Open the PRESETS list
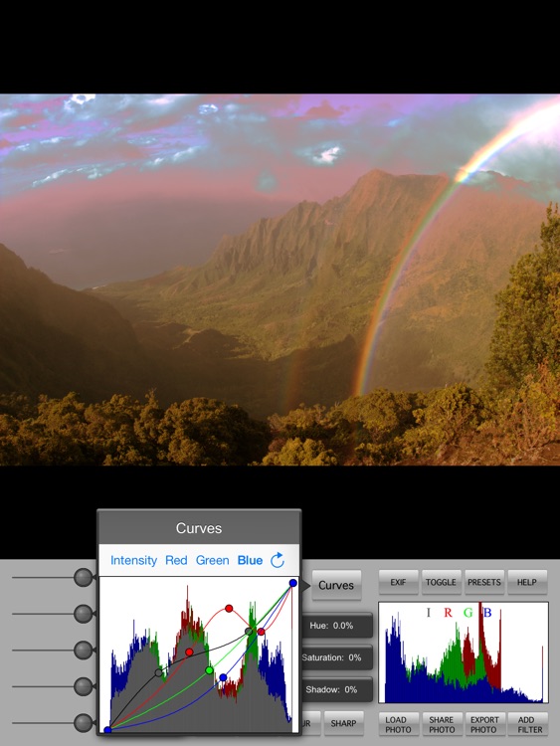Screen dimensions: 560x746 [x=483, y=582]
